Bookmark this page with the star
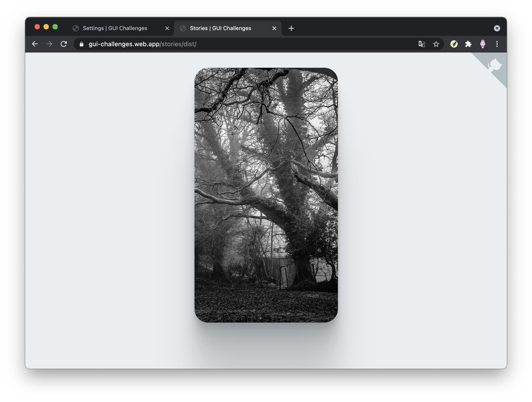Viewport: 532px width, 402px height. 436,44
